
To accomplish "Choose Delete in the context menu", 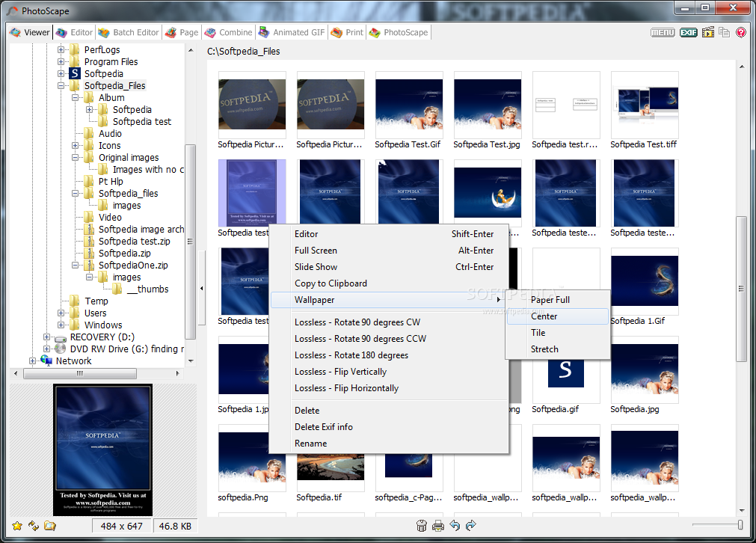I will 390,411.
